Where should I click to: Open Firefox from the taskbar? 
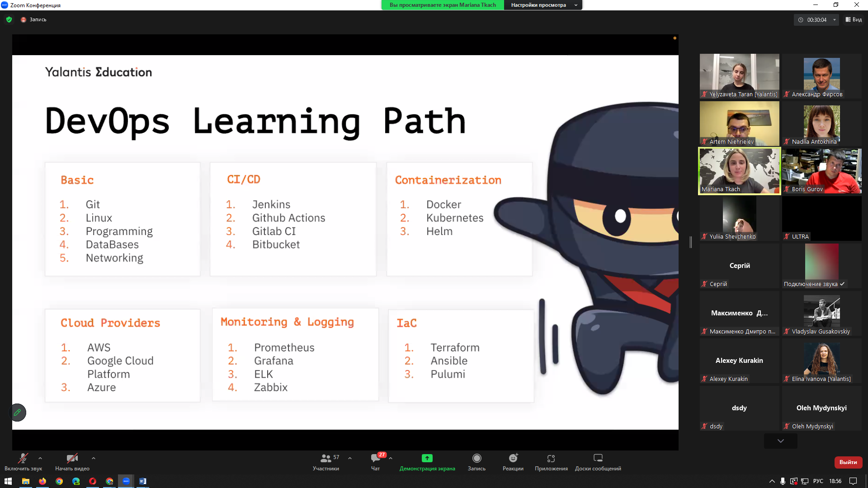pyautogui.click(x=42, y=481)
